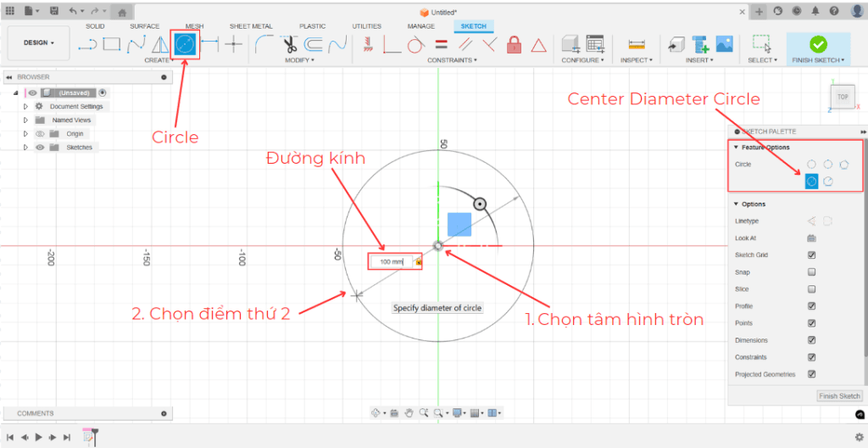Choose the 2-Point Rectangle tool
The width and height of the screenshot is (868, 448).
112,44
